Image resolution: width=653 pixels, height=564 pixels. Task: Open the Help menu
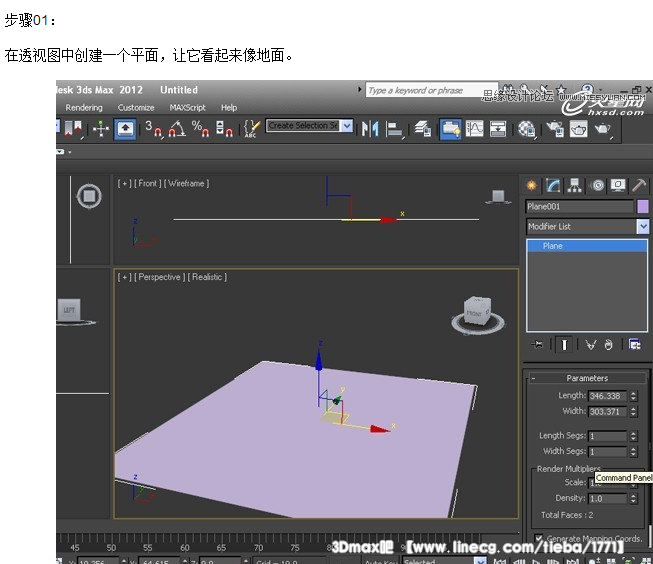click(229, 107)
